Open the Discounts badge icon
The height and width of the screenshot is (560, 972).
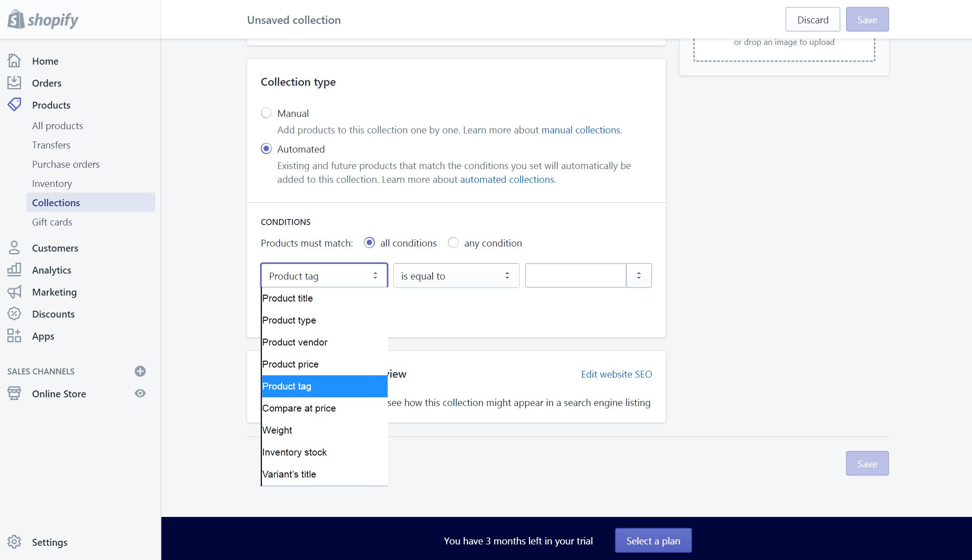[x=14, y=314]
